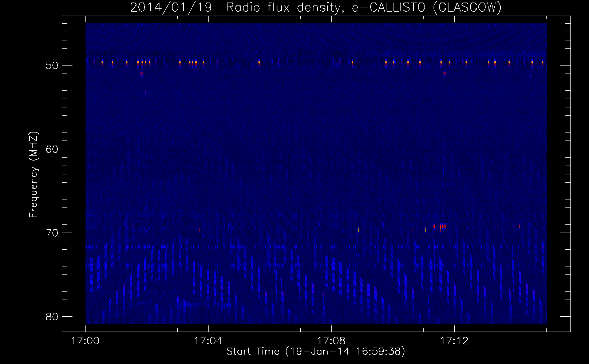Click the '17:12' time tick label
This screenshot has width=589, height=364.
tap(454, 341)
